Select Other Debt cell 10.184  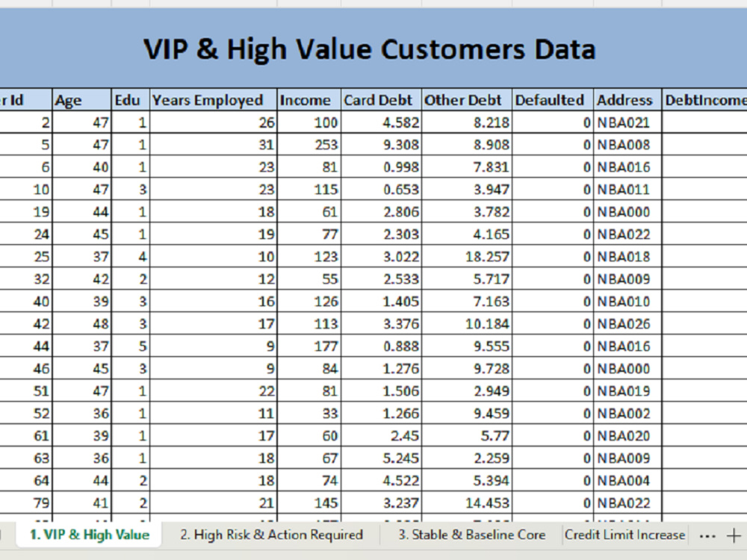467,324
